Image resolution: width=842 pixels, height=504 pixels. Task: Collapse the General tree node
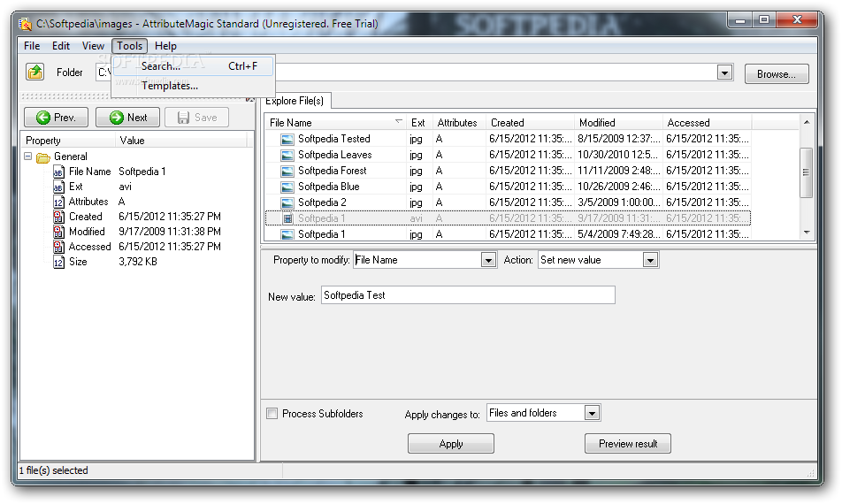[x=28, y=157]
